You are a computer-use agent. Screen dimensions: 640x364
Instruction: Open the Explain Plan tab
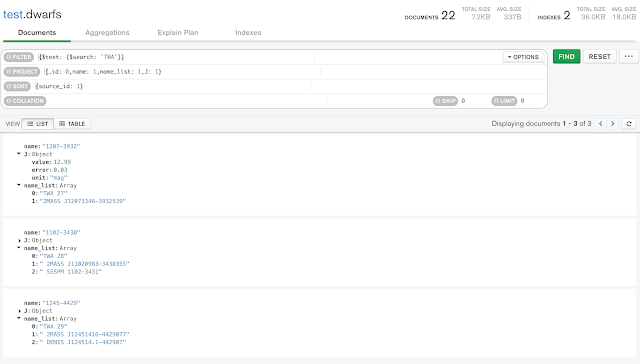pyautogui.click(x=178, y=33)
